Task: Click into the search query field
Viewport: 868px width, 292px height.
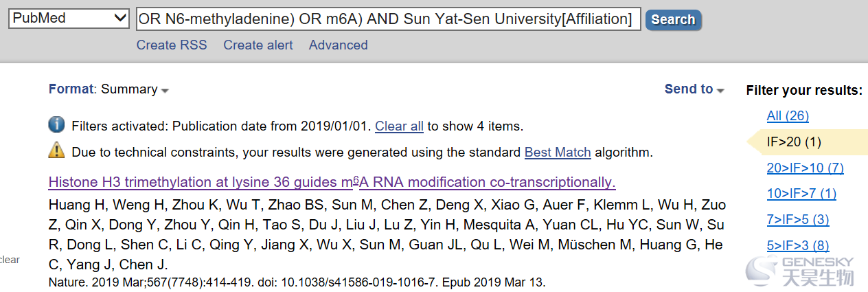Action: coord(388,19)
